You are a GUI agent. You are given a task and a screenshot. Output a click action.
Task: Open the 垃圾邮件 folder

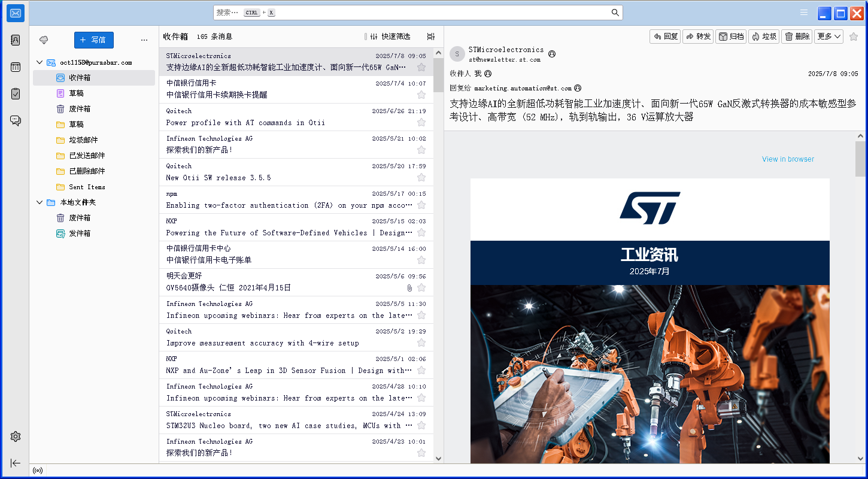click(94, 140)
